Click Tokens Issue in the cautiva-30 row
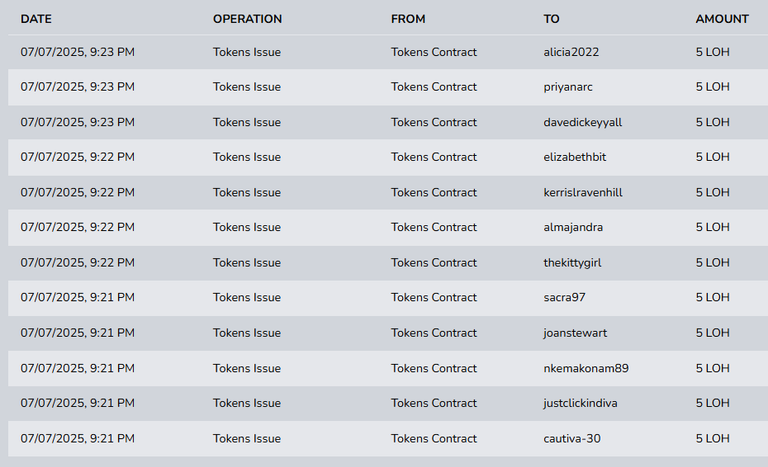This screenshot has height=467, width=768. [247, 439]
